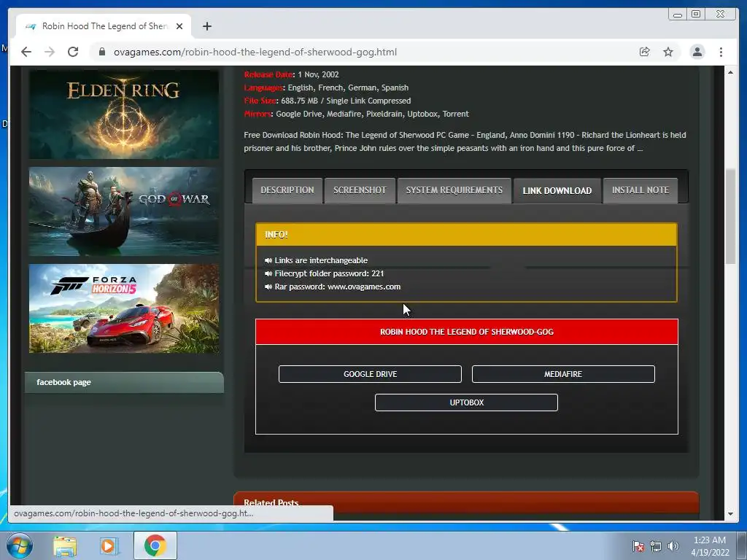Click the 'Links are interchangeable' text

(x=321, y=260)
